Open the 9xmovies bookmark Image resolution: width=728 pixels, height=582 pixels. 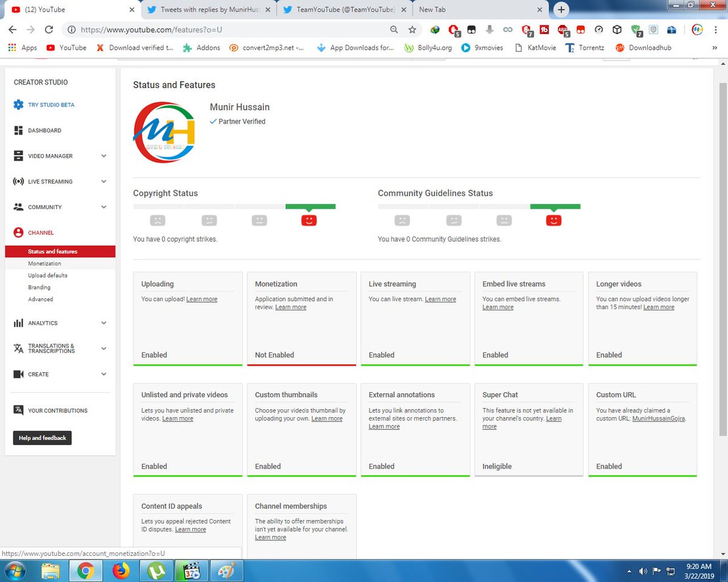pyautogui.click(x=482, y=47)
